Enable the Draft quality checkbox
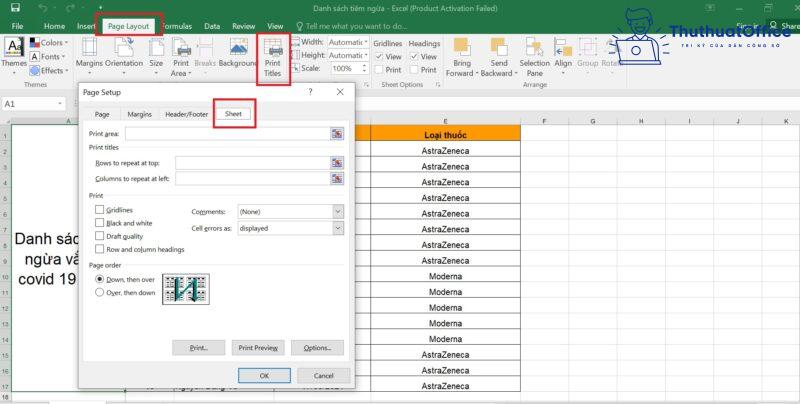Image resolution: width=800 pixels, height=404 pixels. pyautogui.click(x=99, y=236)
